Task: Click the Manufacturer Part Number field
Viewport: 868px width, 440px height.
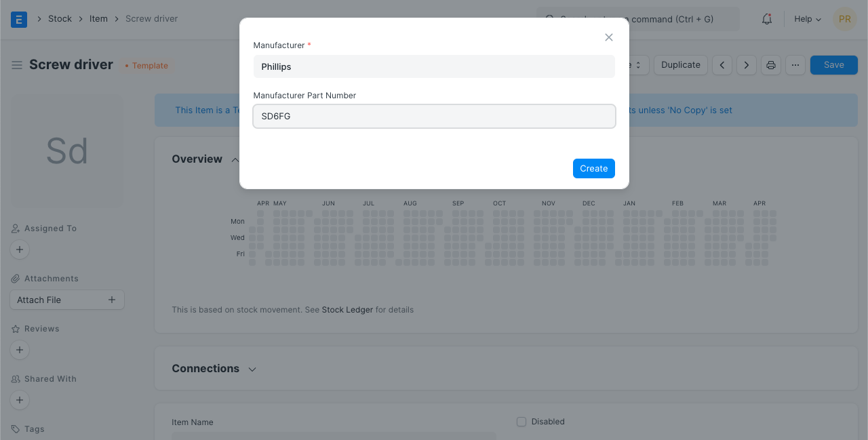Action: (434, 116)
